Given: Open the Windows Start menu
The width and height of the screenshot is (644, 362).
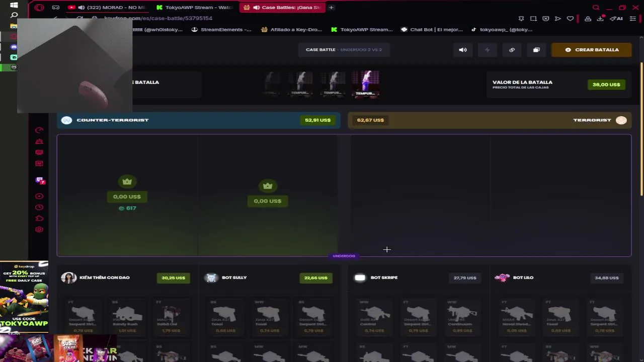Looking at the screenshot, I should pos(14,5).
